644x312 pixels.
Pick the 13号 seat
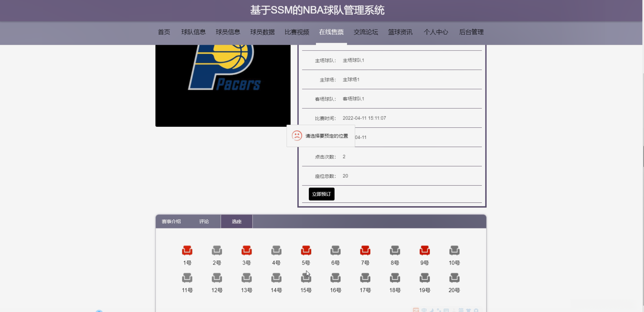(x=246, y=278)
